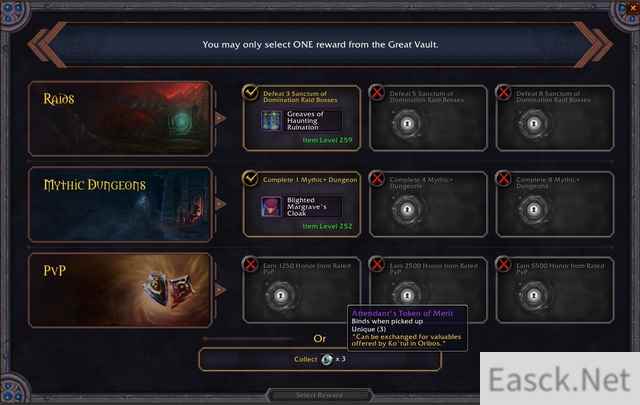Click the lock icon in the Complete 4 Mythic+ Dungeons slot
This screenshot has width=640, height=405.
(x=407, y=209)
